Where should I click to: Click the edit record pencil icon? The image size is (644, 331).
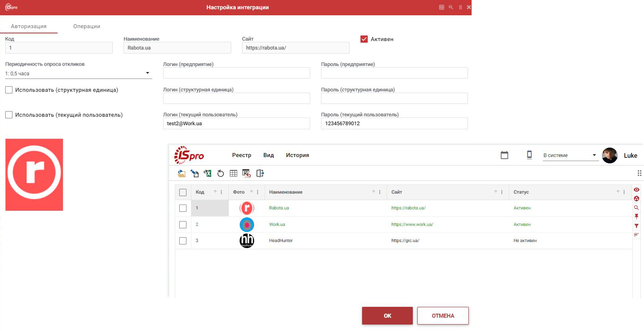point(195,174)
